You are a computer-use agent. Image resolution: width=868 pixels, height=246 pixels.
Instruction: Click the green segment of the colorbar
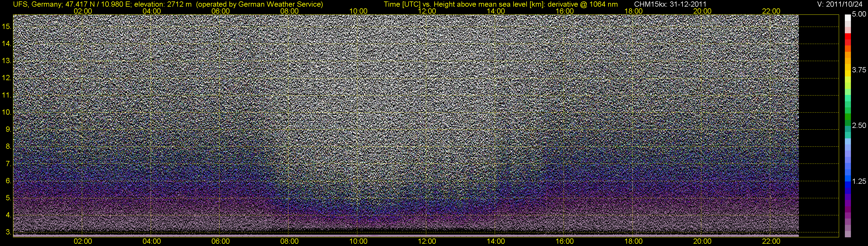point(848,117)
